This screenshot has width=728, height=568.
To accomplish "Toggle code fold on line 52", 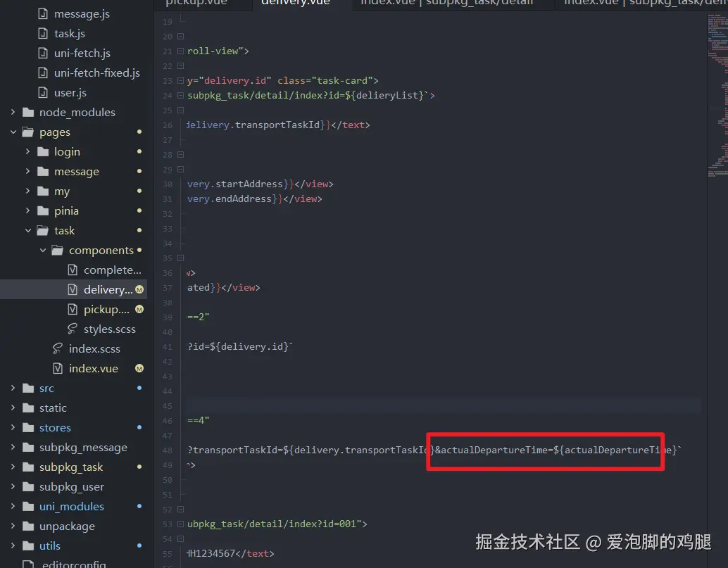I will (181, 509).
